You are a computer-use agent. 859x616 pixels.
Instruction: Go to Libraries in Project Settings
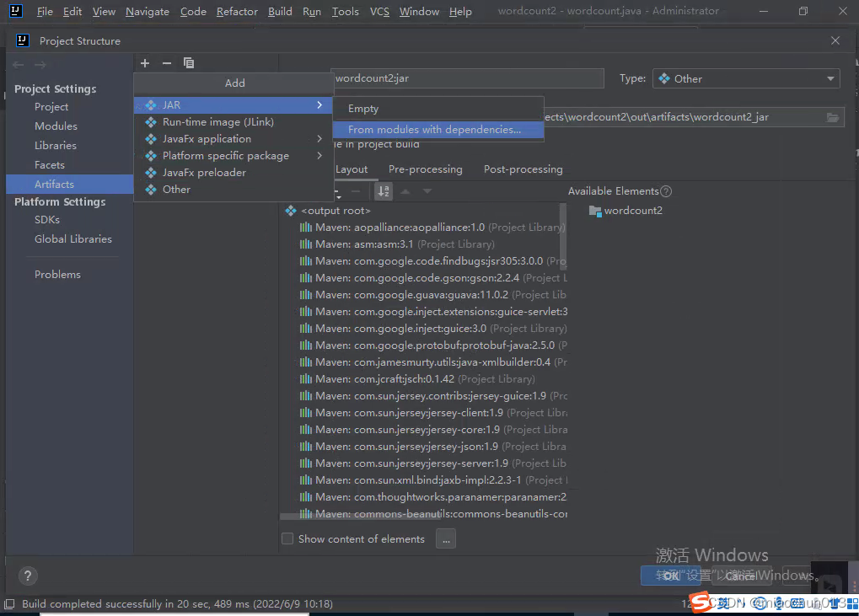(x=56, y=146)
